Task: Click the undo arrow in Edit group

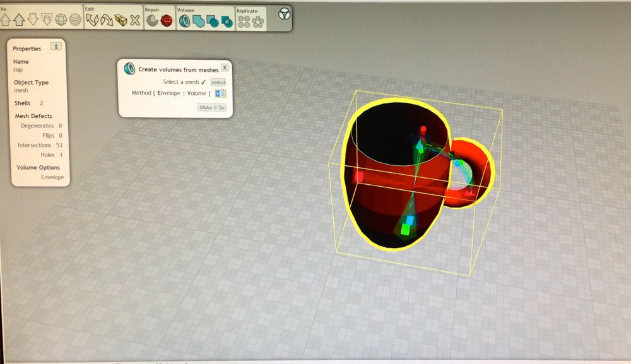Action: click(x=93, y=21)
